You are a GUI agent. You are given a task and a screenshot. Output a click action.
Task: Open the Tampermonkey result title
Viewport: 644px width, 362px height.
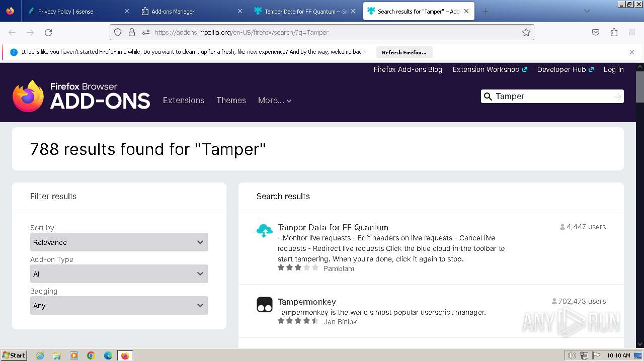(307, 302)
